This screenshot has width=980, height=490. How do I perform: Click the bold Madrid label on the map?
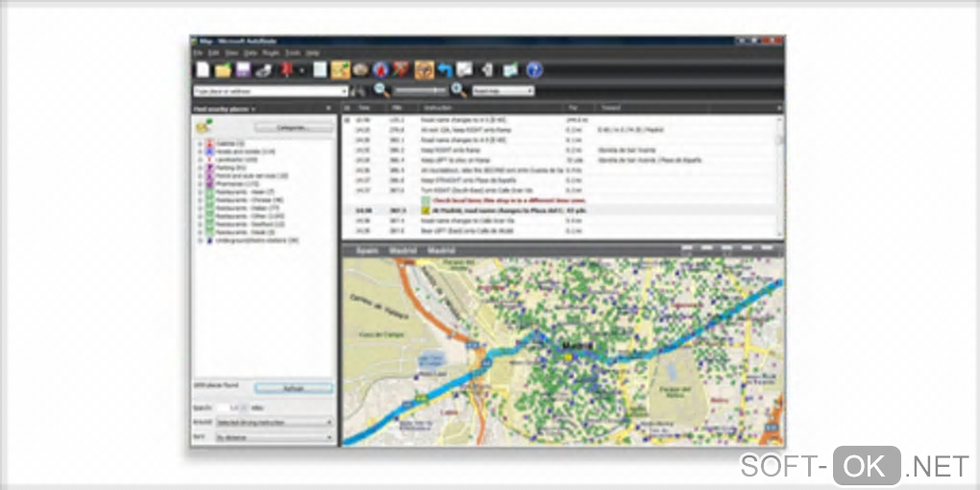pyautogui.click(x=576, y=346)
